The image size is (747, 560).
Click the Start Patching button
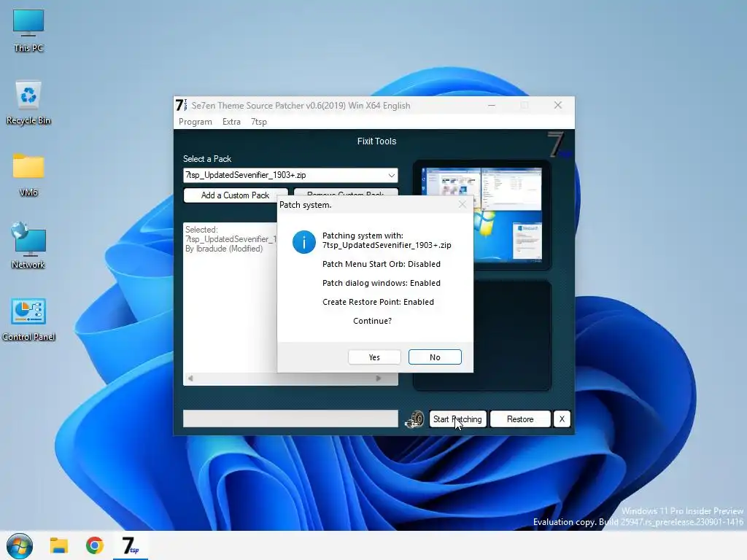tap(457, 419)
